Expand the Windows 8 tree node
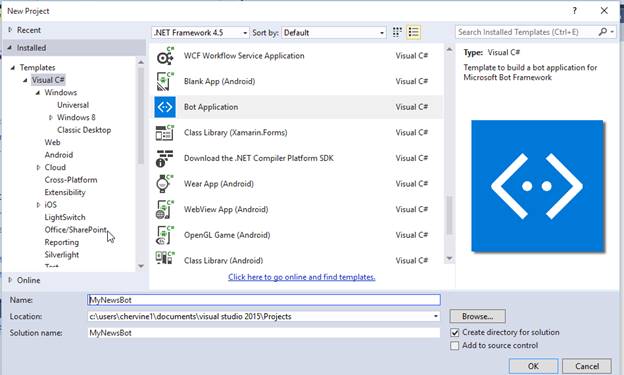The height and width of the screenshot is (375, 624). pos(51,117)
